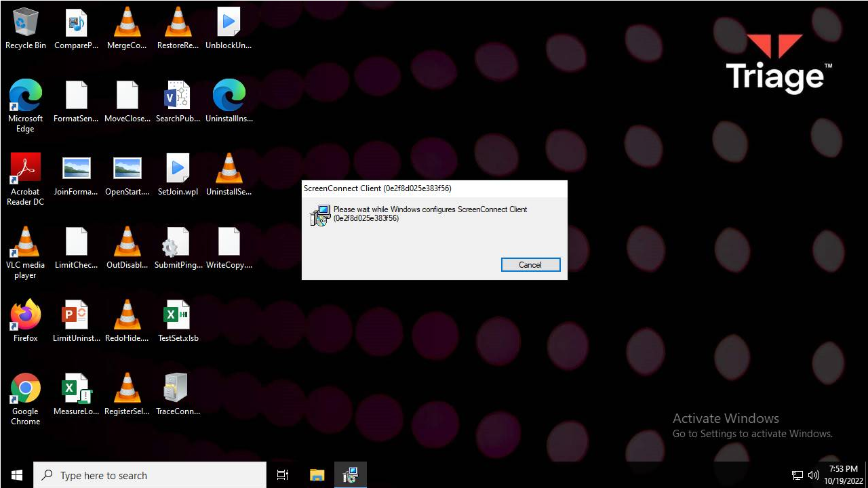Select the SearchPub... Visio file icon
Viewport: 868px width, 488px height.
tap(178, 102)
